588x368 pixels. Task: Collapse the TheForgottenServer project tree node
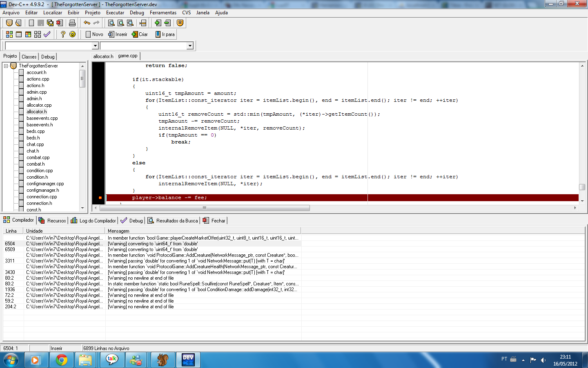[6, 66]
